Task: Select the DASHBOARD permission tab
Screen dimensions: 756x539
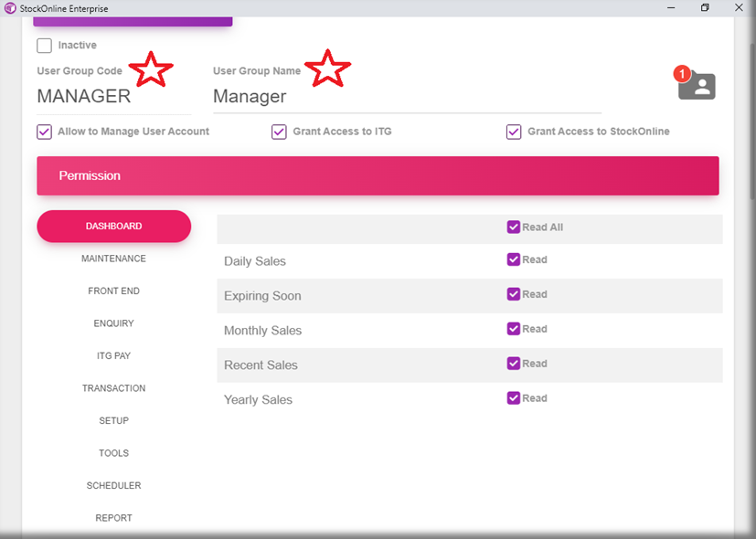Action: coord(113,227)
